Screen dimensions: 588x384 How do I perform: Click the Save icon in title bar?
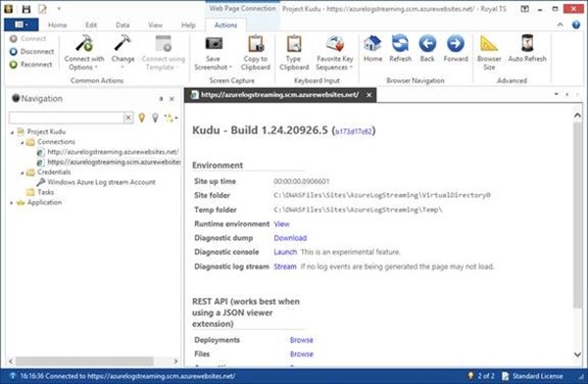tap(25, 9)
